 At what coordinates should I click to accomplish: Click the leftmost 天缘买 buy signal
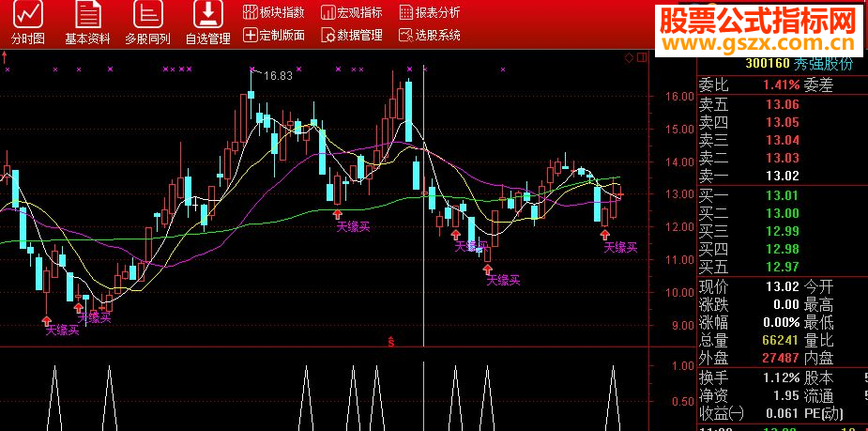[62, 331]
